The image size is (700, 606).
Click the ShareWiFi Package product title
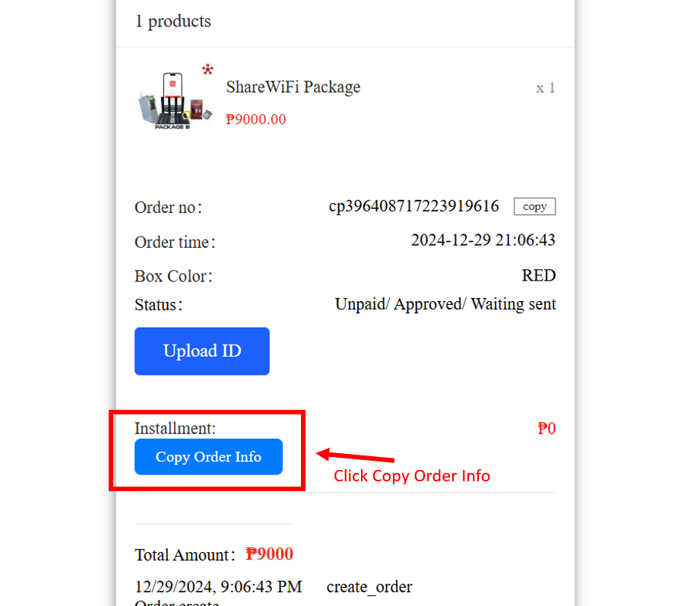click(293, 87)
